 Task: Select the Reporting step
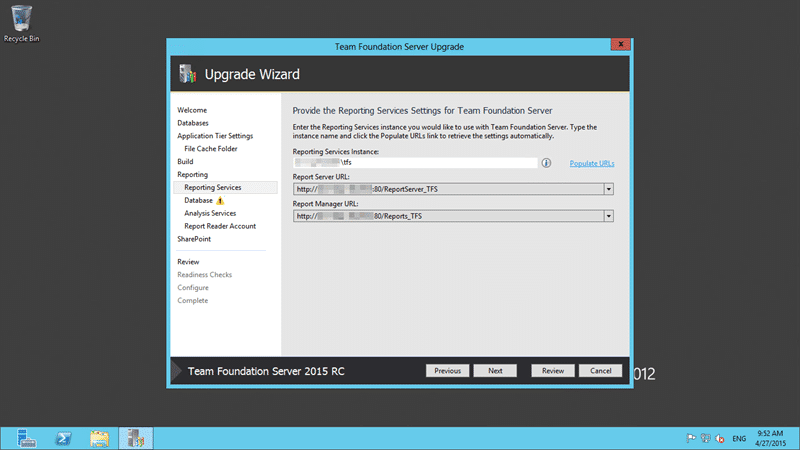click(x=192, y=174)
